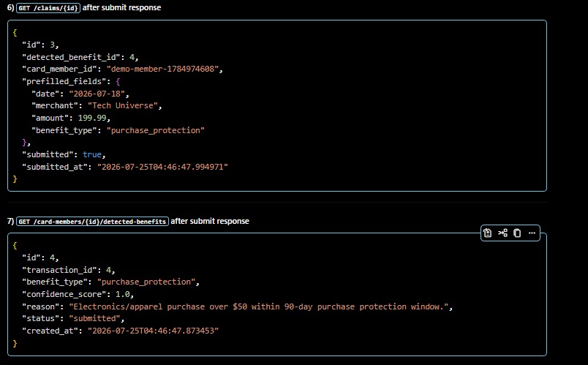The image size is (588, 365).
Task: Select the reason string about the 90-day window
Action: 259,306
